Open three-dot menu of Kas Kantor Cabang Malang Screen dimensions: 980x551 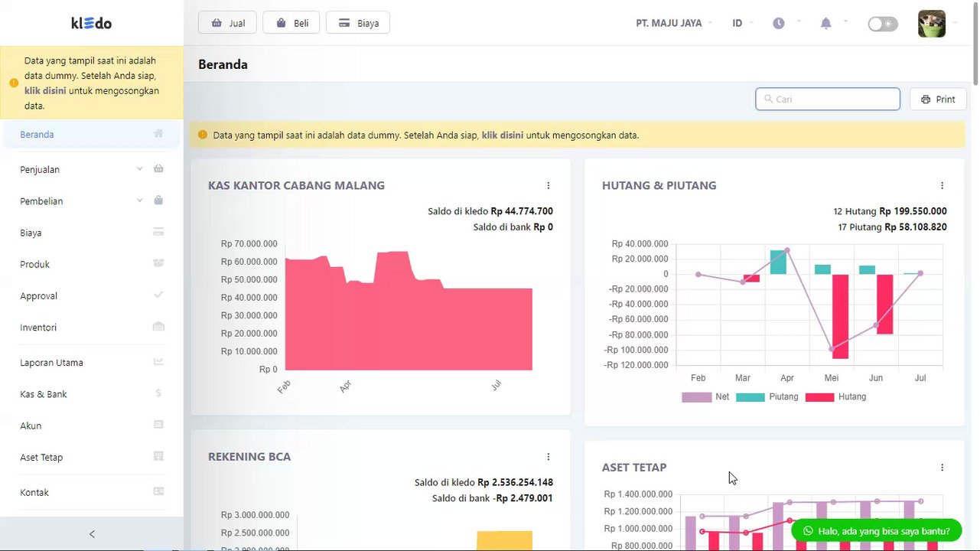pos(548,185)
